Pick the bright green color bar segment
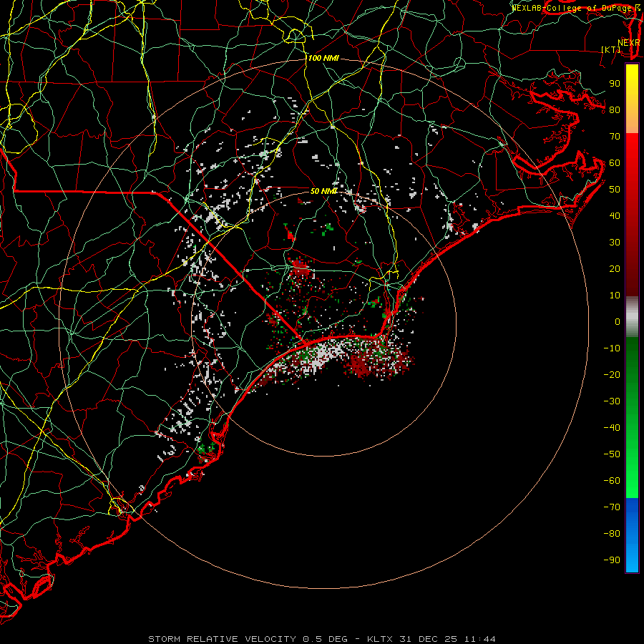The height and width of the screenshot is (644, 644). (632, 472)
